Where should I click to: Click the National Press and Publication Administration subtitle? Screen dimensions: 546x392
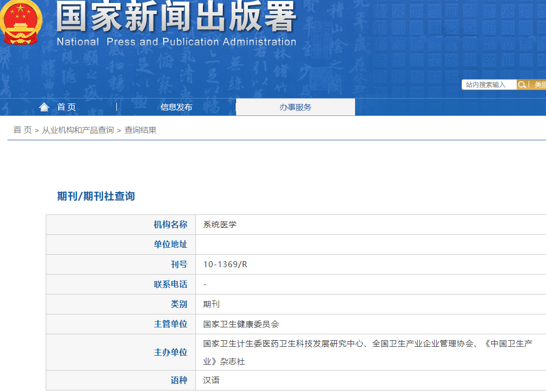(x=176, y=42)
